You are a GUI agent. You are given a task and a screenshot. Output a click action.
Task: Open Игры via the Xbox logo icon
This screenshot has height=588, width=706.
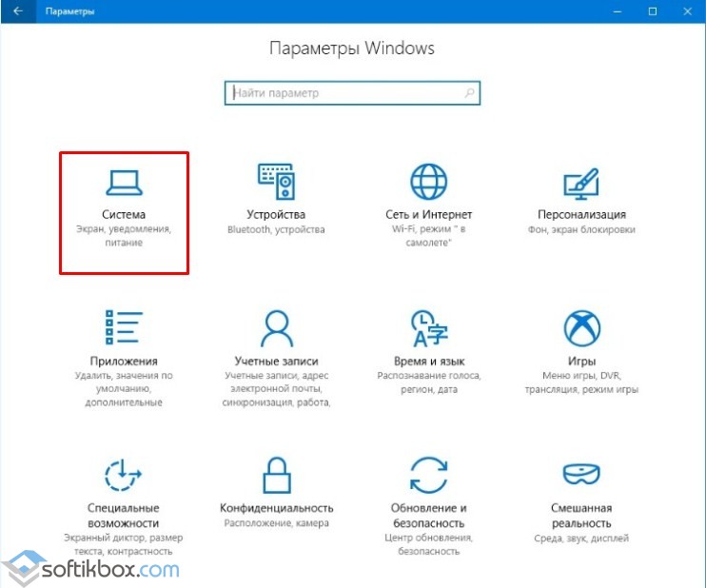point(580,328)
